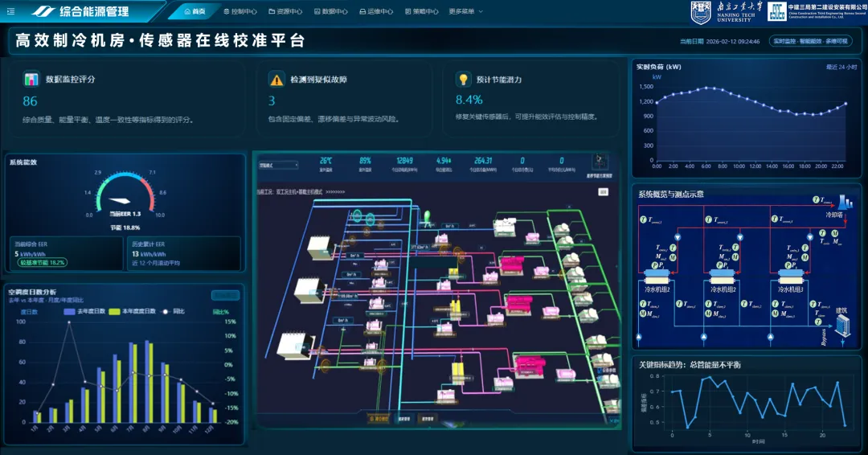Click the 冷却塔 cooling tower icon

tap(845, 201)
